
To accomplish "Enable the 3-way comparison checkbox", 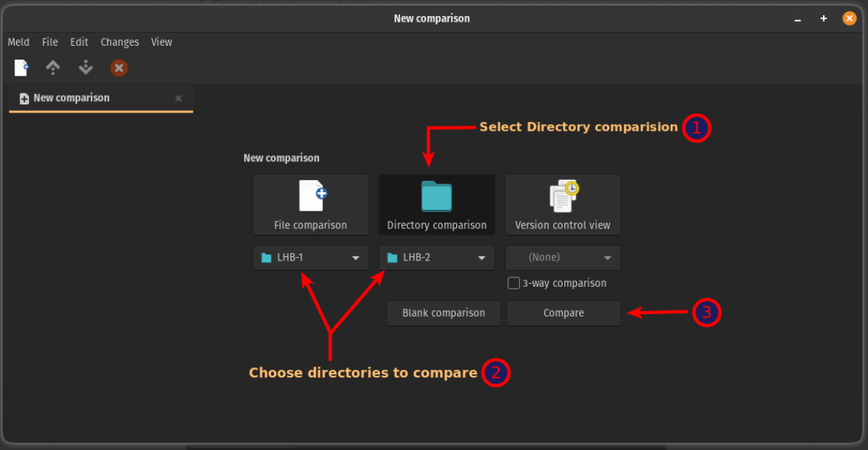I will [x=514, y=284].
